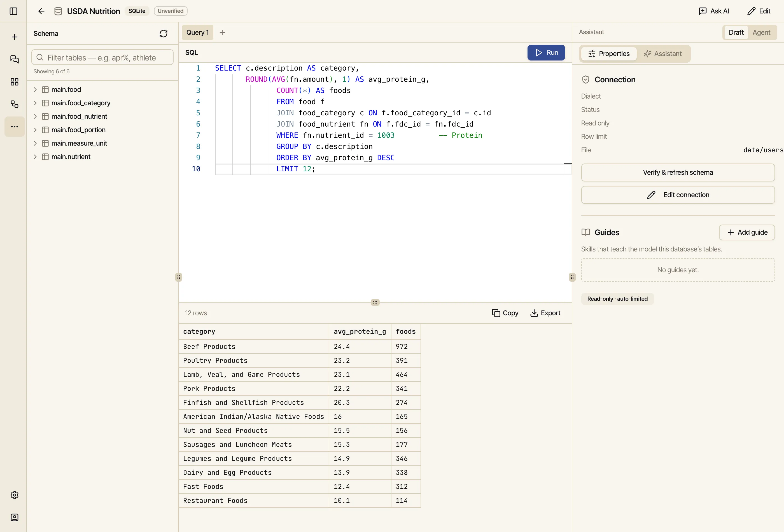The height and width of the screenshot is (532, 784).
Task: Select the Query 1 tab
Action: (x=198, y=32)
